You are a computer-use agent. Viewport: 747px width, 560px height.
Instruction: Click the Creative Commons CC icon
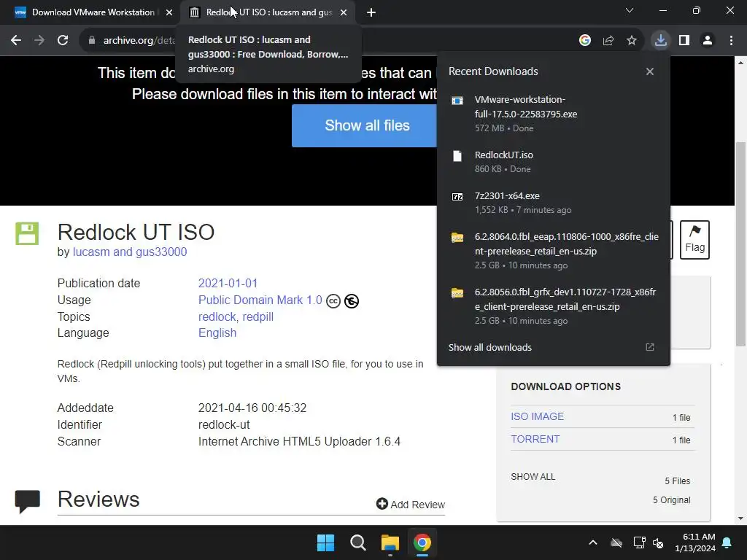(333, 301)
